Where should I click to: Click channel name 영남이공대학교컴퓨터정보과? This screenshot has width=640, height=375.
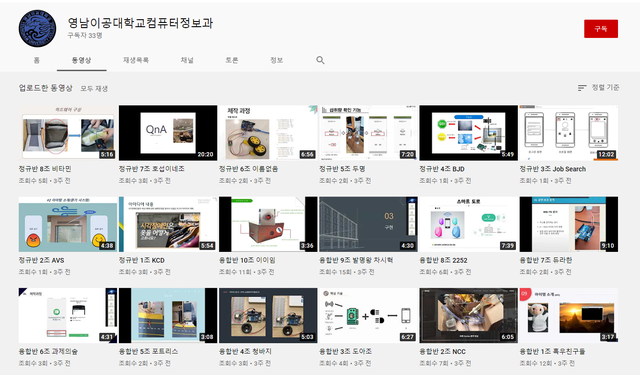coord(140,23)
